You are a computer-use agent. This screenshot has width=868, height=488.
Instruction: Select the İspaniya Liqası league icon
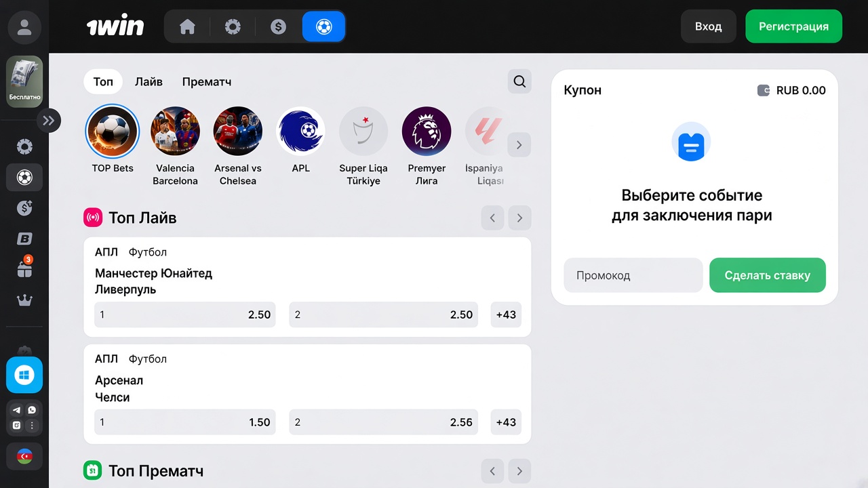coord(485,131)
